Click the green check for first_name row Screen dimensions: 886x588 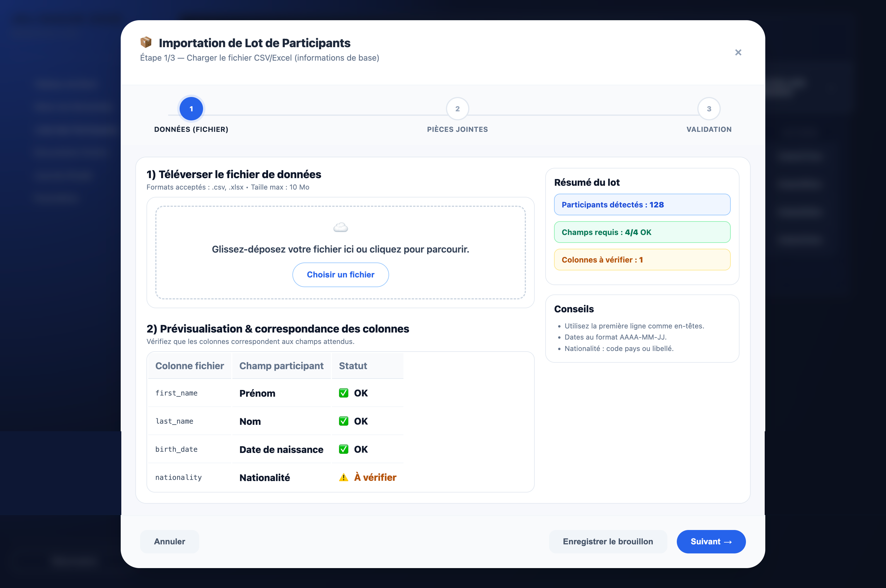point(343,393)
